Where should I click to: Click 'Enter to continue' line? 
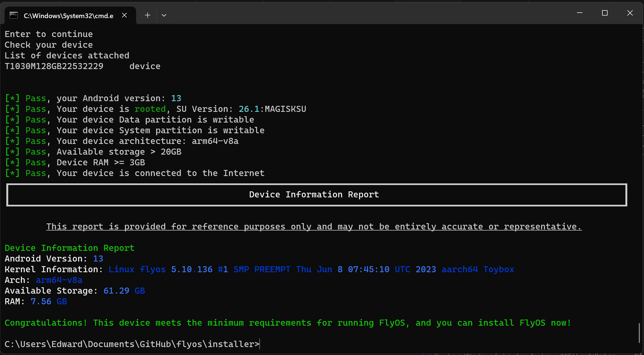[49, 34]
